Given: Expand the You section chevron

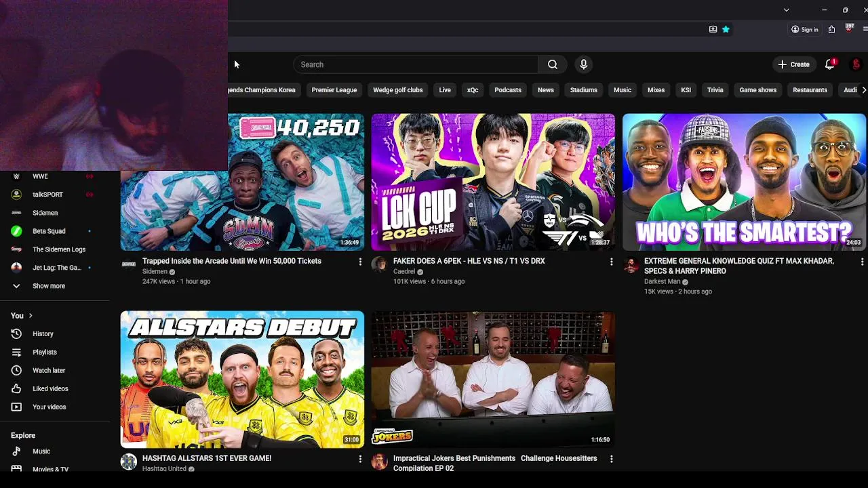Looking at the screenshot, I should tap(31, 316).
